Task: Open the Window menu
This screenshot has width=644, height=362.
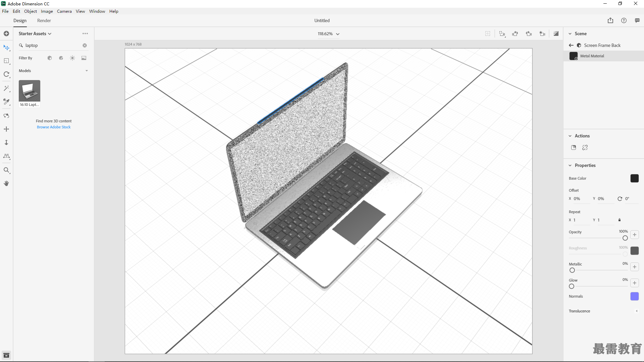Action: 97,11
